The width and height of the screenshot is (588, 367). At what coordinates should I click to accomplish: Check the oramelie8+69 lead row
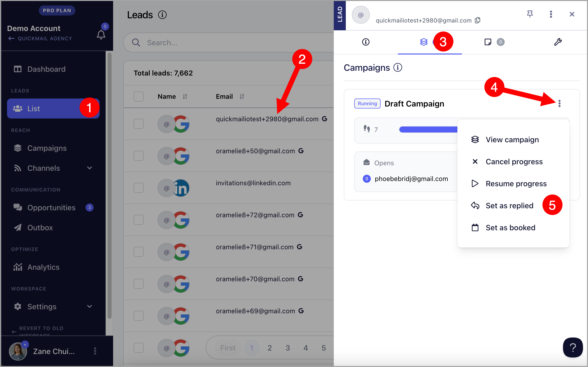[139, 316]
